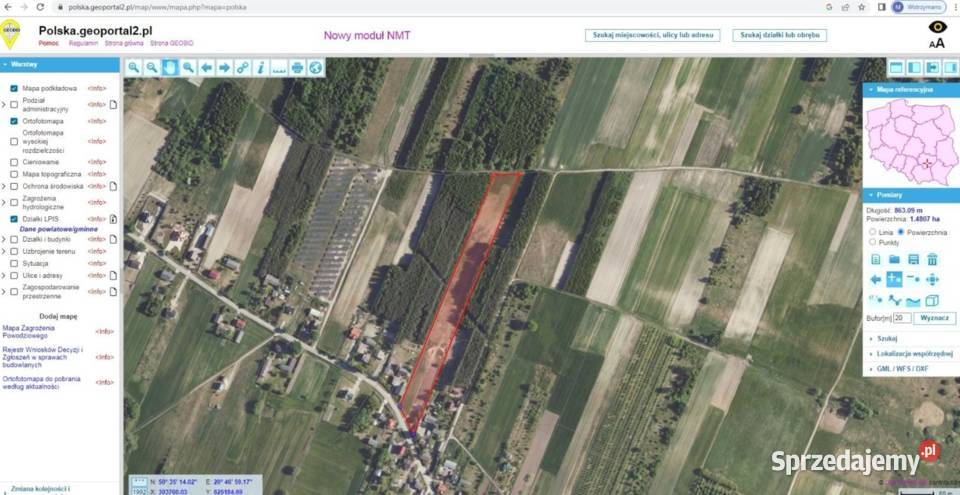This screenshot has height=495, width=960.
Task: Click the Poland reference map thumbnail
Action: [x=911, y=142]
